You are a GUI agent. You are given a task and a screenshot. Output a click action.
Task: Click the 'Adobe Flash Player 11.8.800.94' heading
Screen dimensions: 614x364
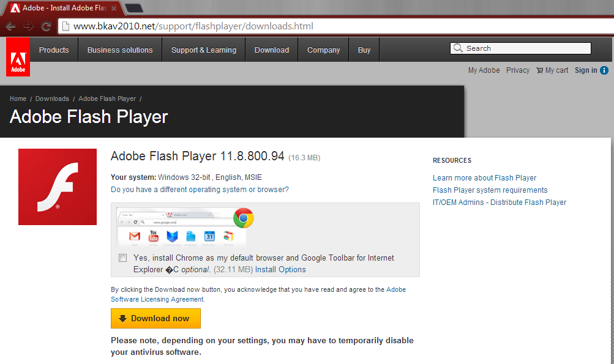[x=197, y=156]
